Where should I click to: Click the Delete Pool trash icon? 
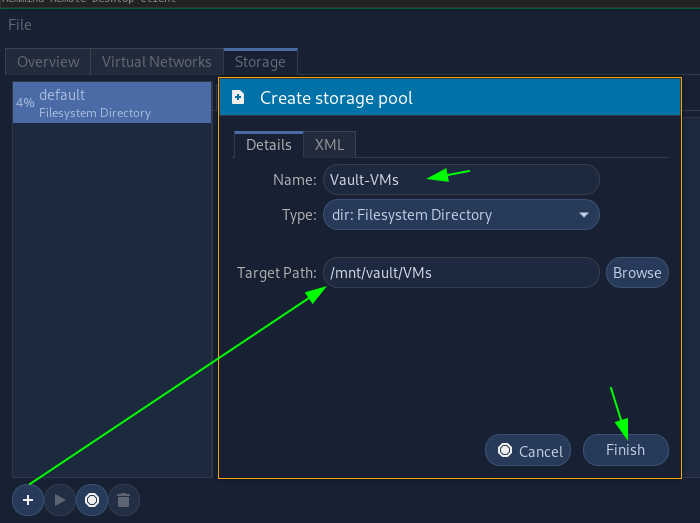[x=123, y=499]
